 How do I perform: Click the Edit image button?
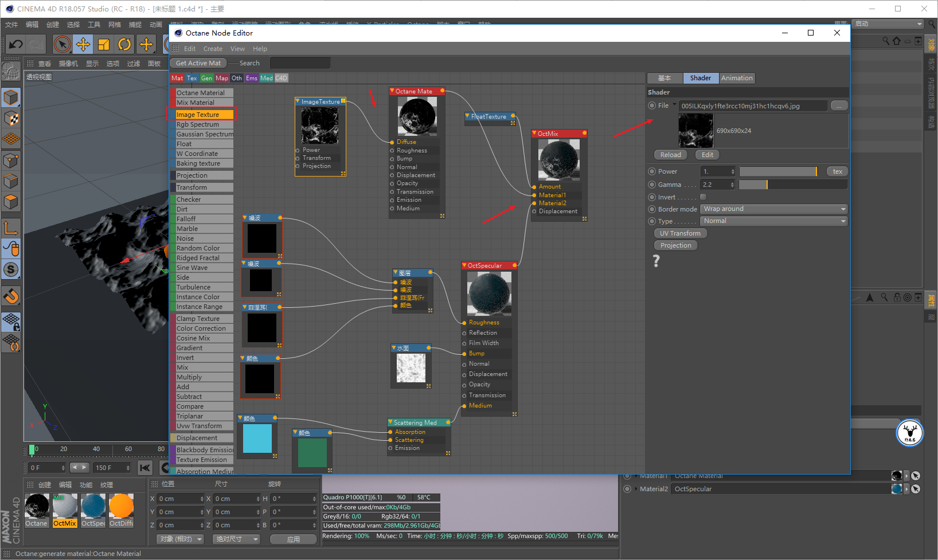coord(708,155)
